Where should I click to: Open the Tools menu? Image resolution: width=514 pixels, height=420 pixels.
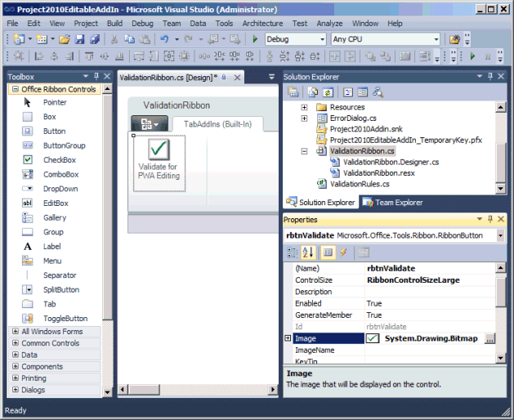pos(224,24)
